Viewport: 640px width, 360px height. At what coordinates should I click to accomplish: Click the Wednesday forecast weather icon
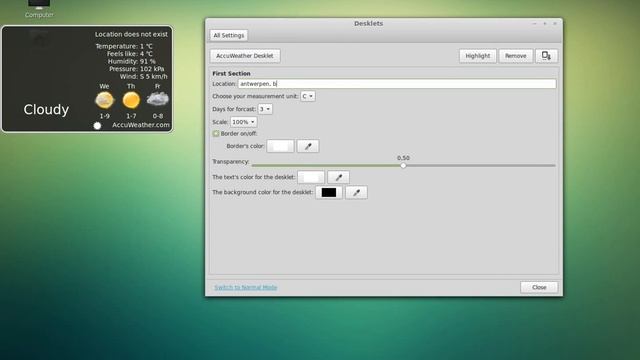(x=104, y=100)
